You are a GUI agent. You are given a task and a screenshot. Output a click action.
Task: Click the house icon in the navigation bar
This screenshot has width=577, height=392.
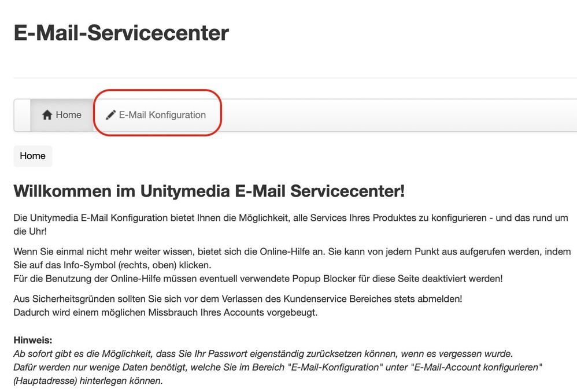point(47,115)
